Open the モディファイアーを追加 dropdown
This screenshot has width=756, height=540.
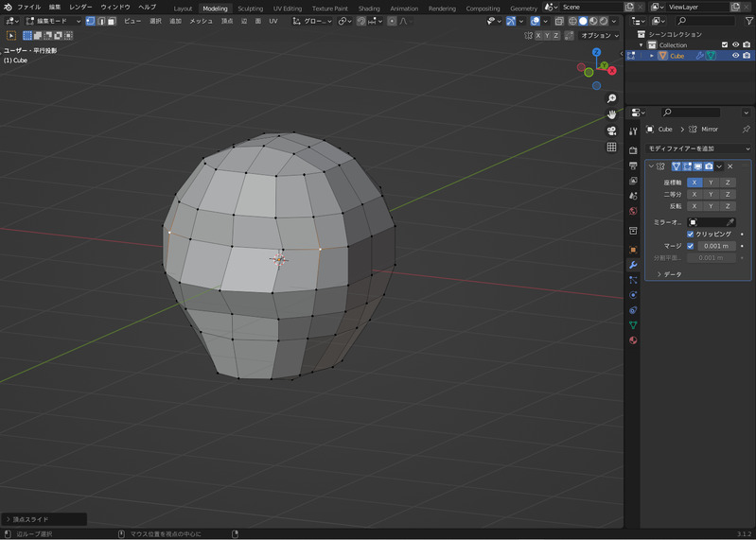(x=697, y=148)
